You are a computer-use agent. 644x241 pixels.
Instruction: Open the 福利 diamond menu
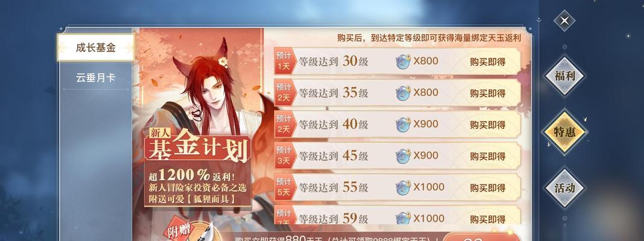click(564, 76)
